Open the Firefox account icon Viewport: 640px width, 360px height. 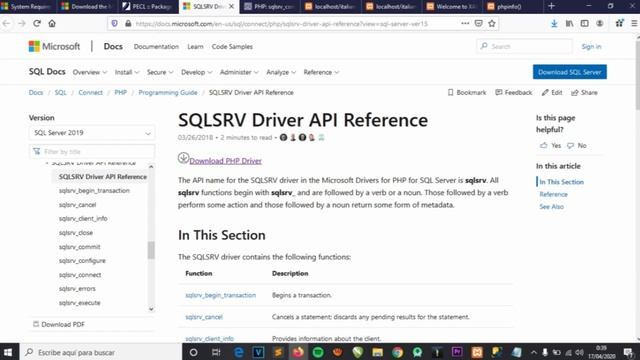[600, 24]
